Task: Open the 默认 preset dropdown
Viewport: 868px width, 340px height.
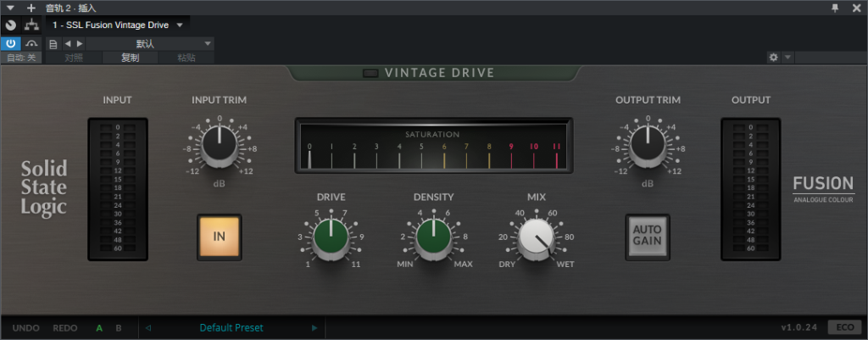Action: coord(149,44)
